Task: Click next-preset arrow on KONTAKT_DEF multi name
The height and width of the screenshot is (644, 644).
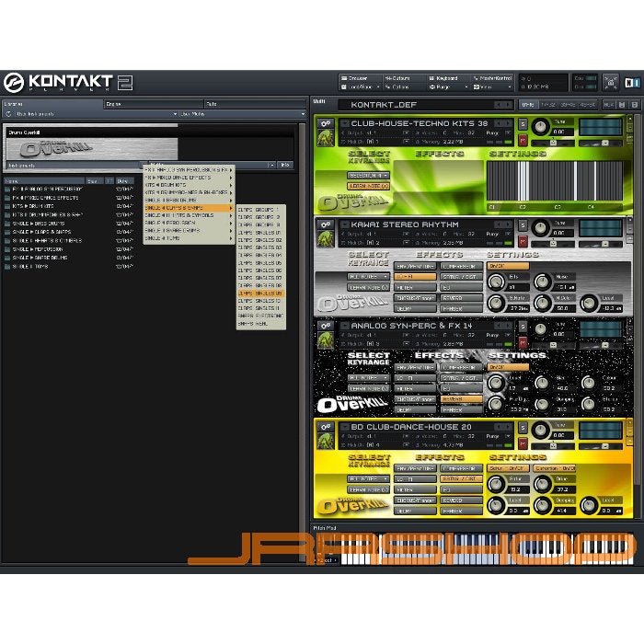Action: (x=508, y=105)
